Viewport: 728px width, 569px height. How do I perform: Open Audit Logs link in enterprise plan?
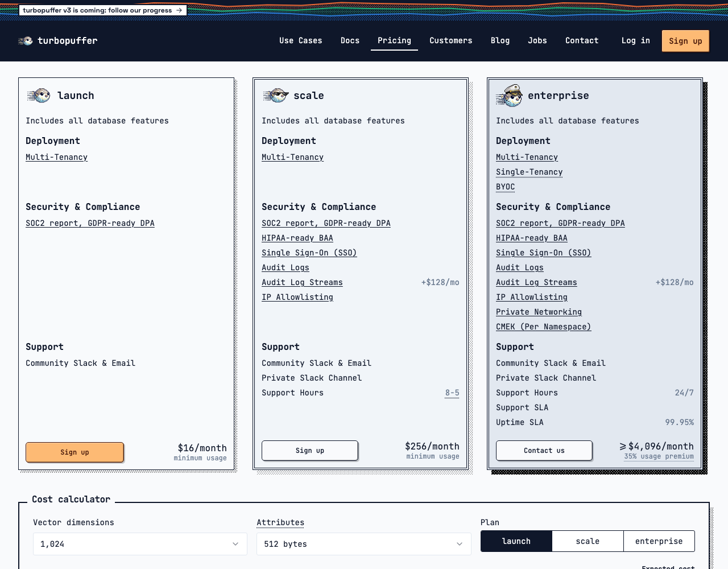(519, 267)
